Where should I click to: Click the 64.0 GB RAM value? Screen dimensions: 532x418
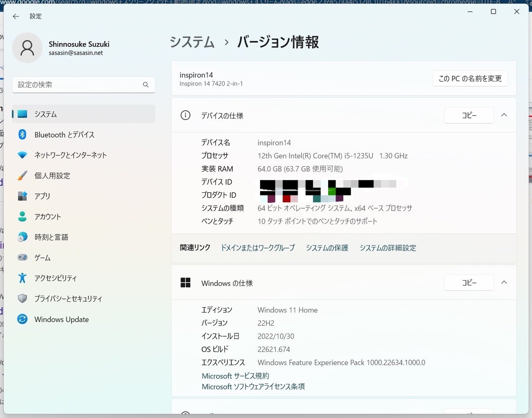click(300, 169)
